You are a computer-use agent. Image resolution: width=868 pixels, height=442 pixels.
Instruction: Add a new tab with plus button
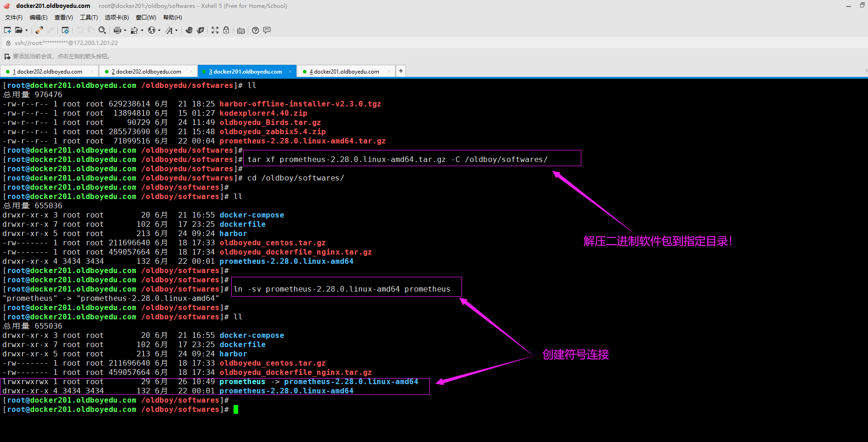pos(401,71)
